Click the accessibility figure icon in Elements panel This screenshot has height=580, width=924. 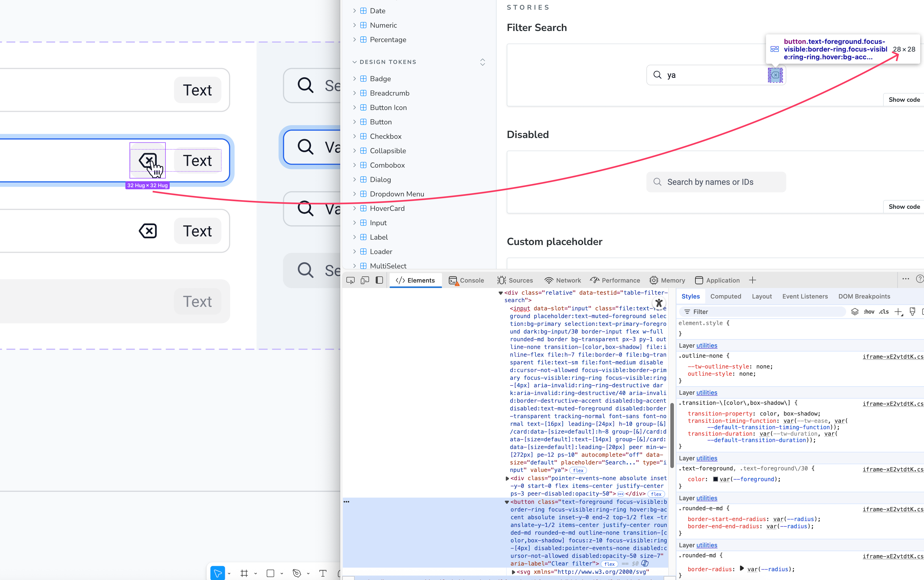click(x=659, y=303)
